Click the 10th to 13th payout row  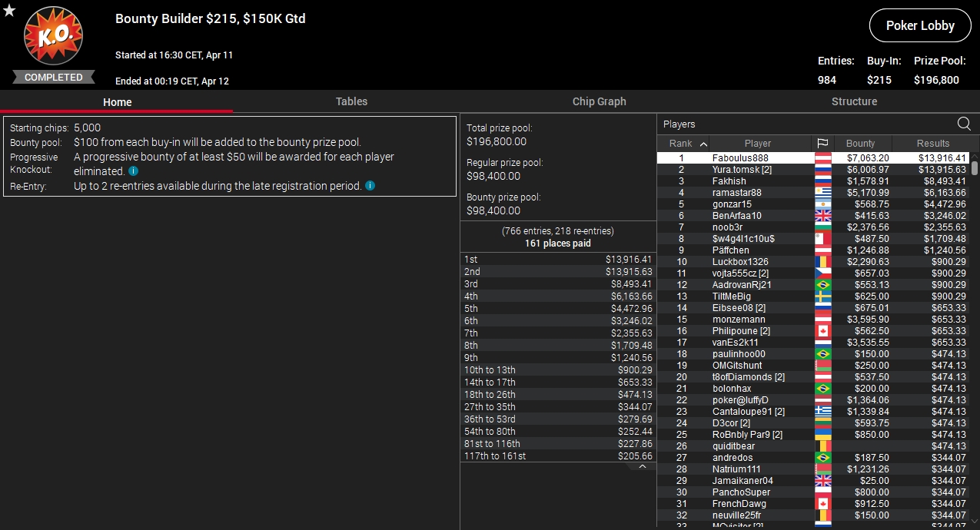[x=558, y=370]
